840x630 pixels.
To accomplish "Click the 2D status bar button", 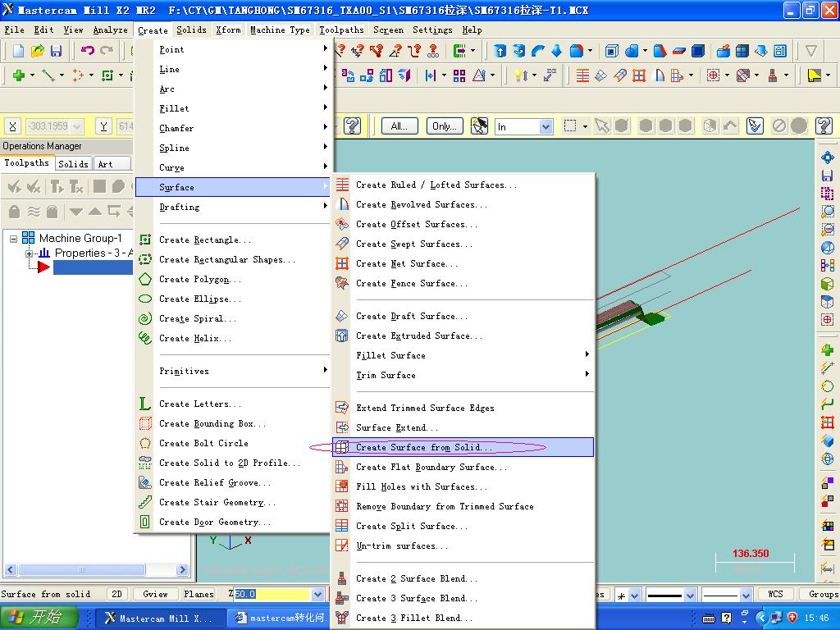I will pos(116,594).
